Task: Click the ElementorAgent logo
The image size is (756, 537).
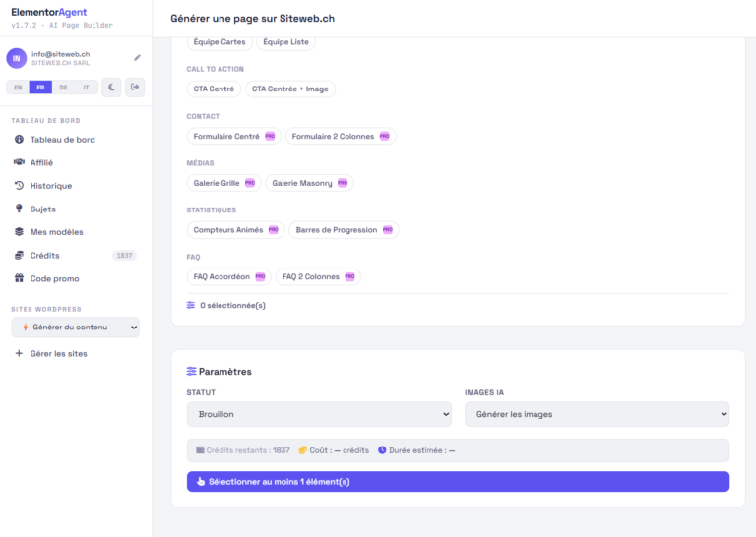Action: click(48, 12)
